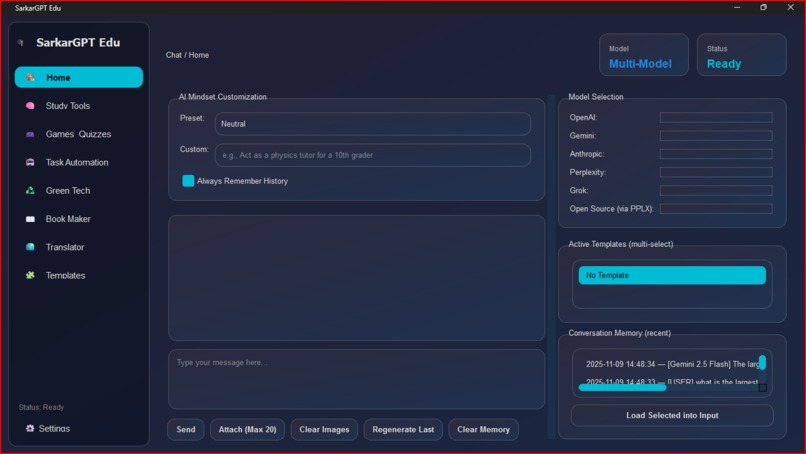Open Settings in the sidebar
Image resolution: width=806 pixels, height=454 pixels.
(x=48, y=428)
